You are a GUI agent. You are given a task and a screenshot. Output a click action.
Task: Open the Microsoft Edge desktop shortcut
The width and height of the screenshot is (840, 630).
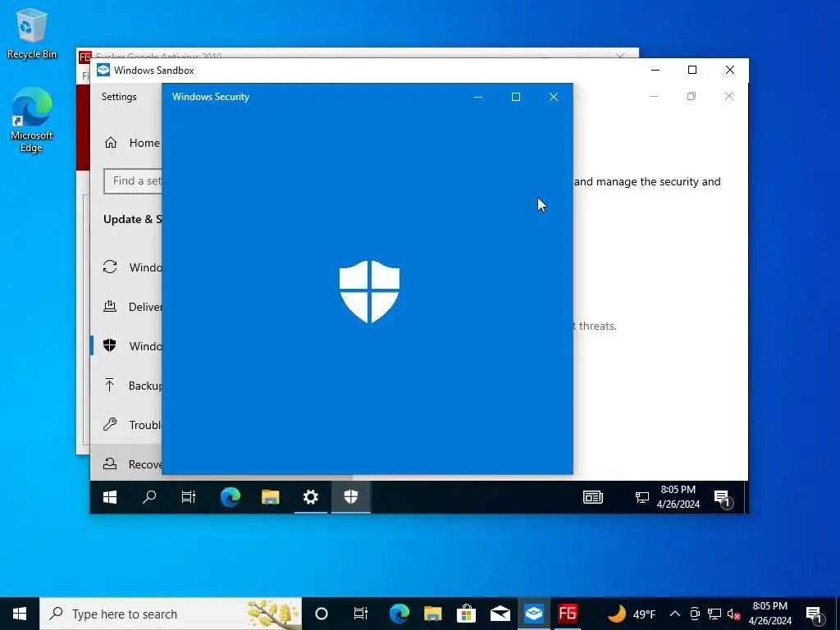click(32, 120)
